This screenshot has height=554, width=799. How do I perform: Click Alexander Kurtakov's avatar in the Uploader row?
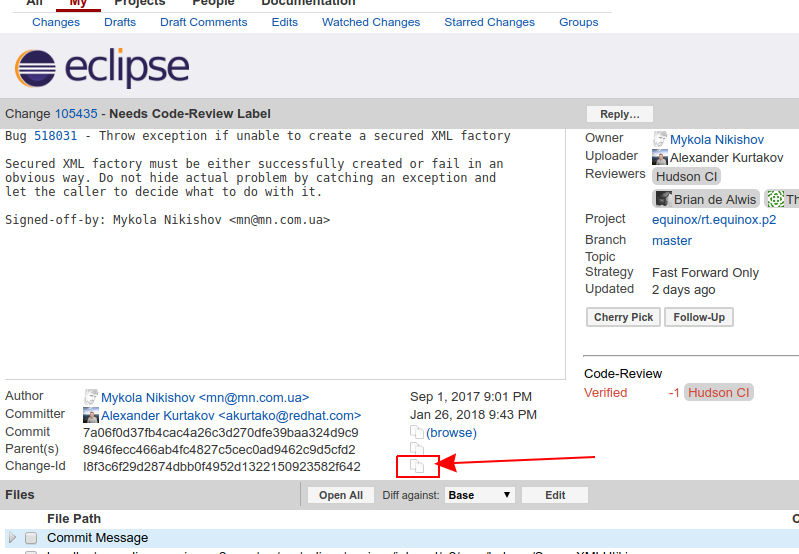click(x=660, y=157)
